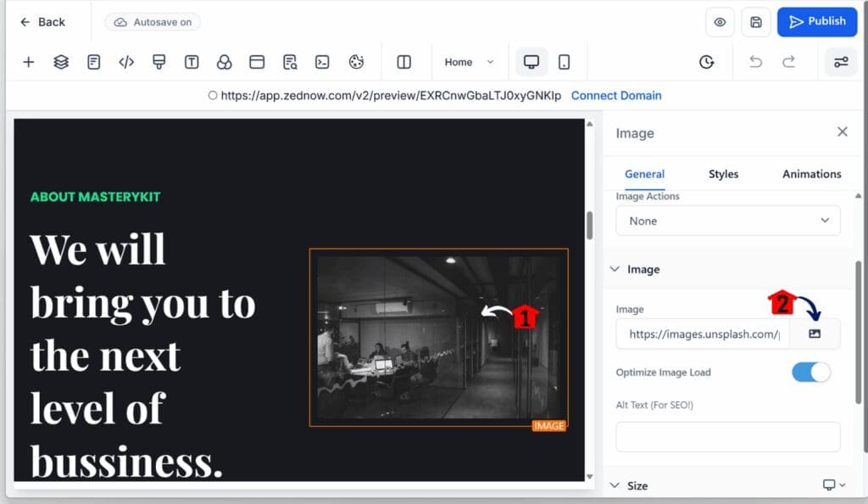Image resolution: width=868 pixels, height=504 pixels.
Task: Toggle Optimize Image Load switch
Action: tap(810, 372)
